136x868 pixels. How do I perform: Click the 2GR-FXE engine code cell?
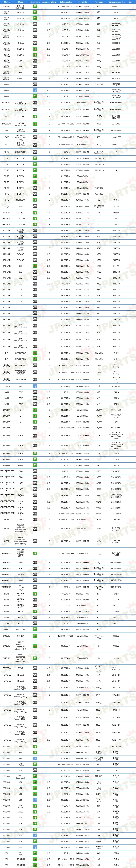(x=116, y=386)
